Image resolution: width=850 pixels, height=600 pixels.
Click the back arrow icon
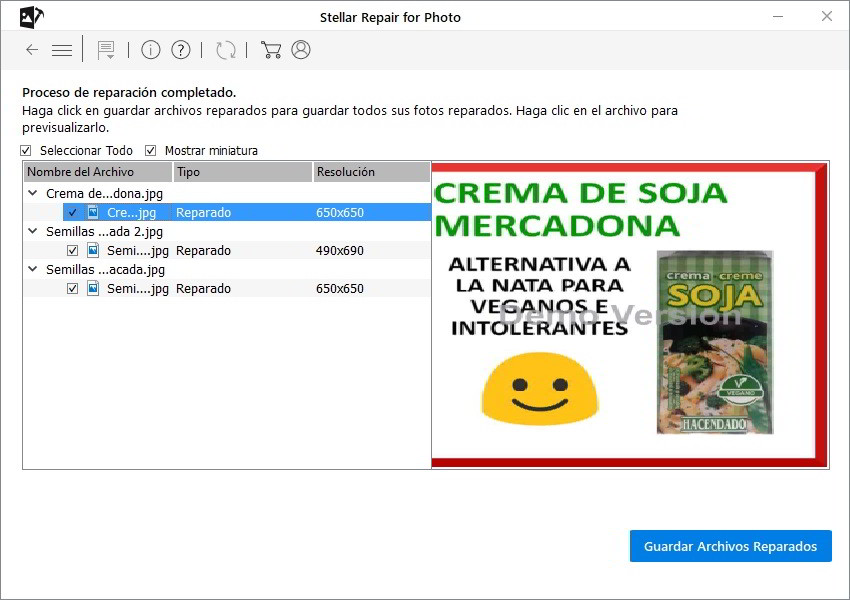coord(32,50)
